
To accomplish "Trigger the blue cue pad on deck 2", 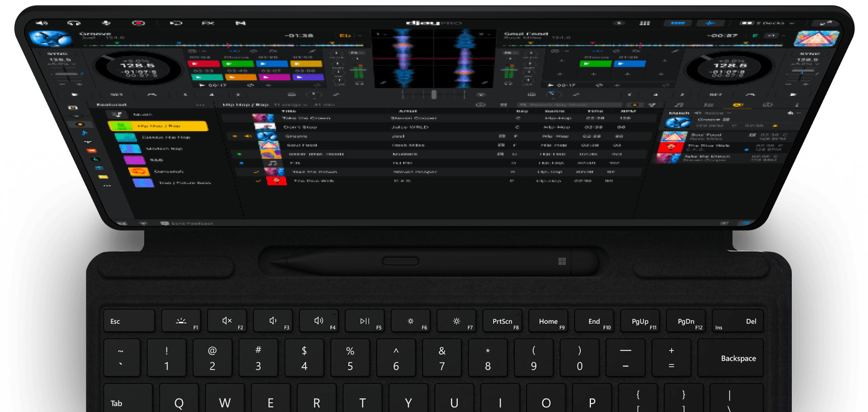I will tap(630, 64).
